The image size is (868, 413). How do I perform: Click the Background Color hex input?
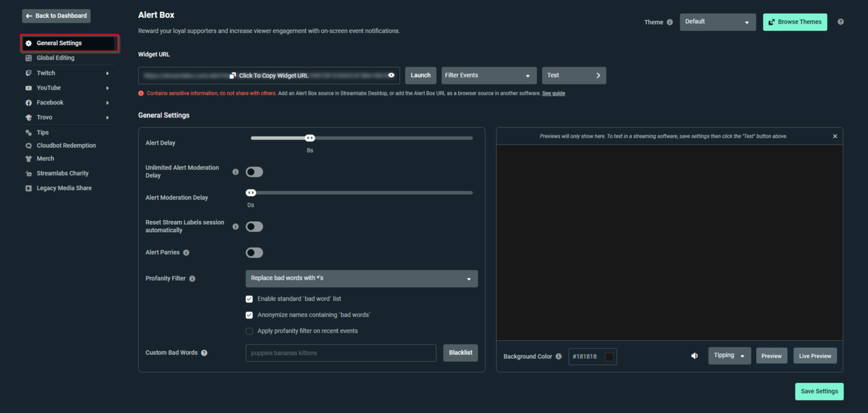(592, 357)
